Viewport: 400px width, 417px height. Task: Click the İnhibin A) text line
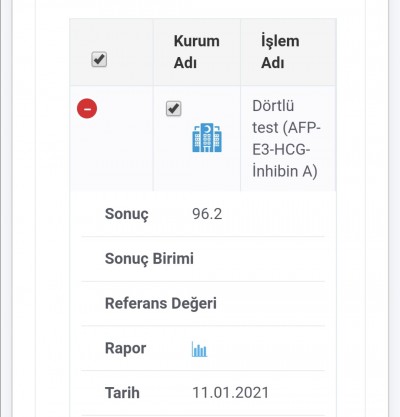click(x=285, y=171)
